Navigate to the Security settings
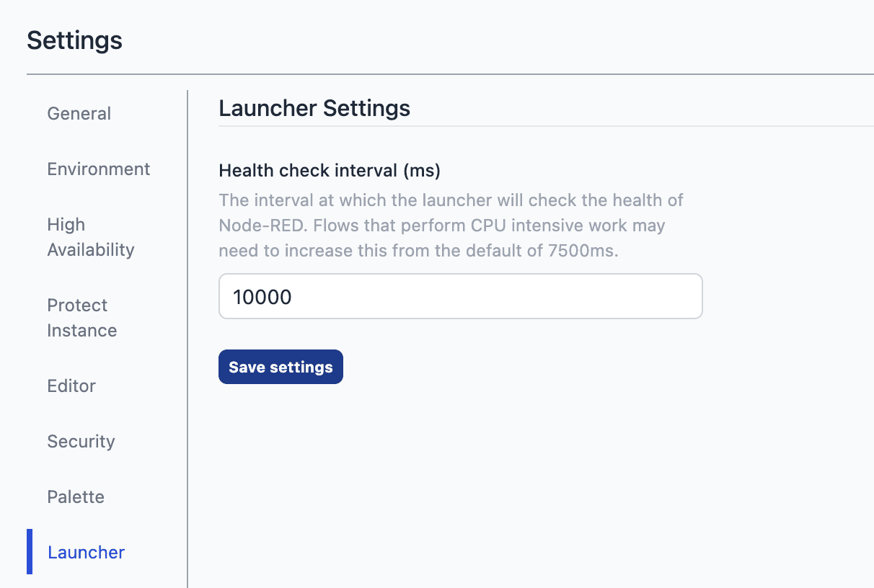Screen dimensions: 874x588 [x=81, y=441]
